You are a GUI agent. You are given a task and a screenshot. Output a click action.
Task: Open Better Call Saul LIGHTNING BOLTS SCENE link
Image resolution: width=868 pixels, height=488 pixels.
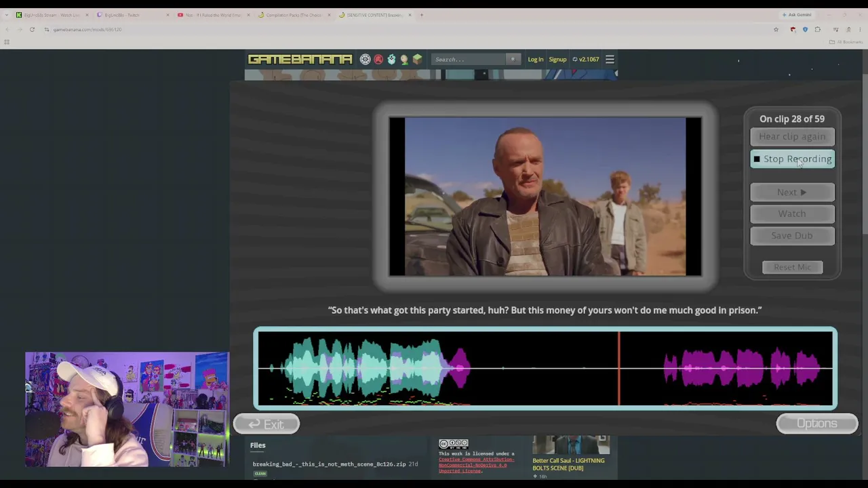click(x=568, y=464)
